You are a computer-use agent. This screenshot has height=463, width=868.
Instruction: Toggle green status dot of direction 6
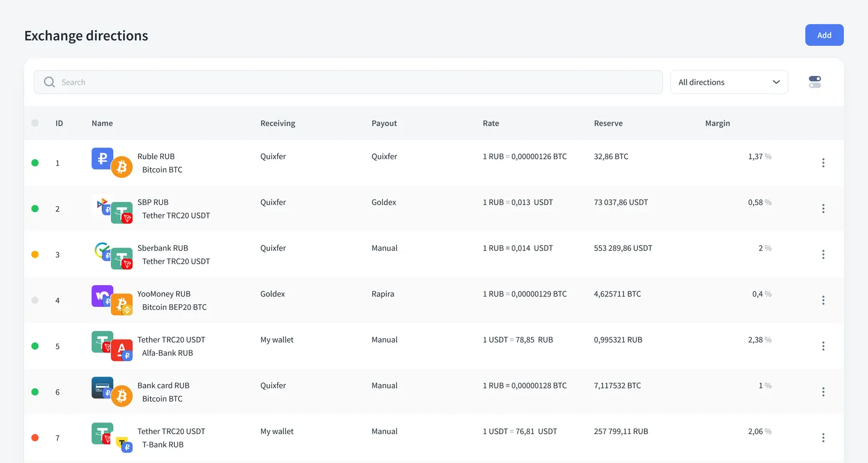(x=35, y=392)
